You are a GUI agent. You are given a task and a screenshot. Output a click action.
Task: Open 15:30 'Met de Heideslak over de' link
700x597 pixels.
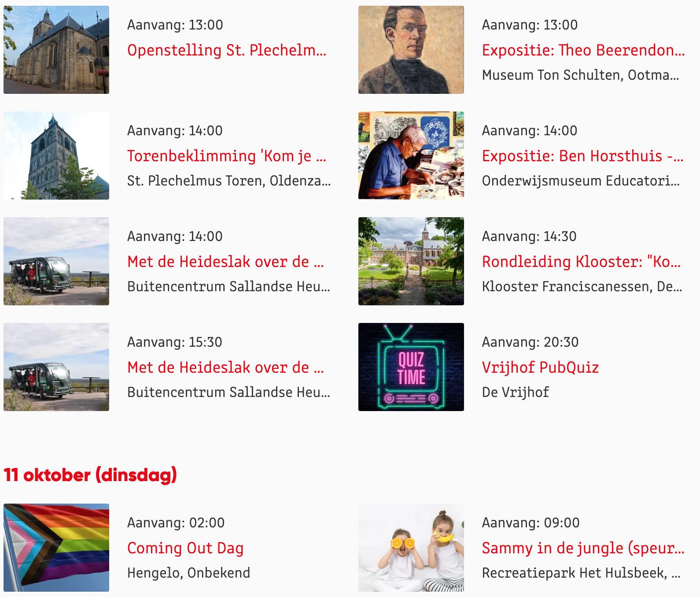[x=225, y=367]
